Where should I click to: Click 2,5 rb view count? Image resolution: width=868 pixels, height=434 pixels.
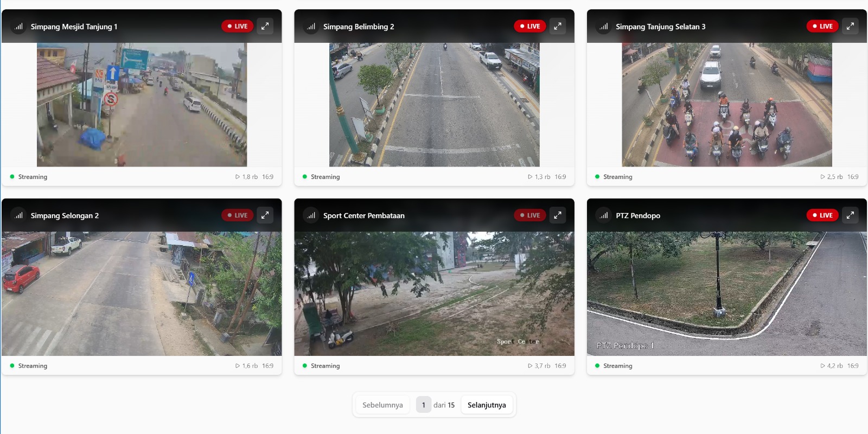(x=832, y=177)
